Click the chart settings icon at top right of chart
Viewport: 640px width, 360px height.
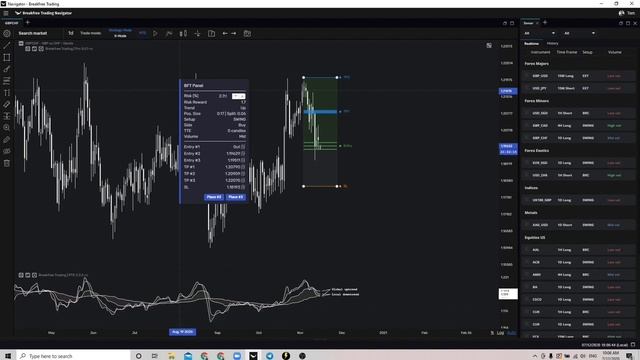pos(489,45)
